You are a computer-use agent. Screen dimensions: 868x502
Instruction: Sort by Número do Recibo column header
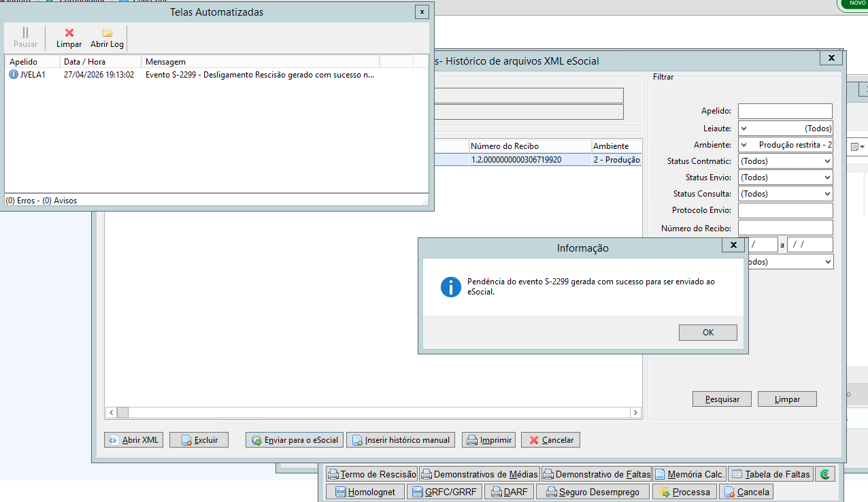point(530,146)
